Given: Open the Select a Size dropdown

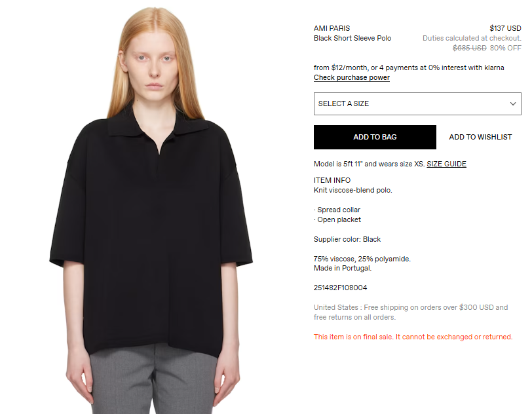Looking at the screenshot, I should pyautogui.click(x=417, y=104).
